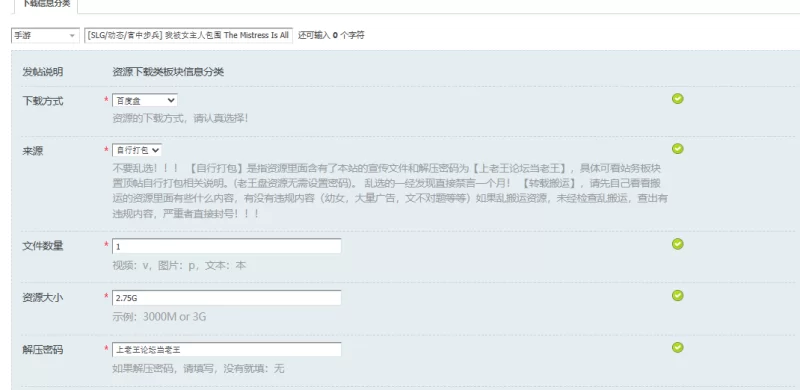
Task: Click the hint 如果解压密码，请填写，没有就填：无
Action: coord(198,369)
